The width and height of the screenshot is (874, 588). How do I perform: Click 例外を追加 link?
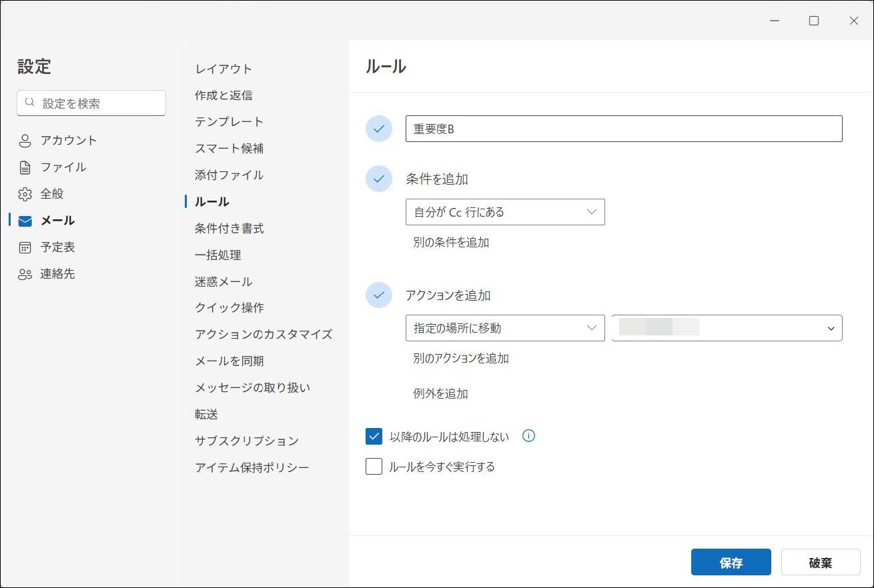coord(440,393)
